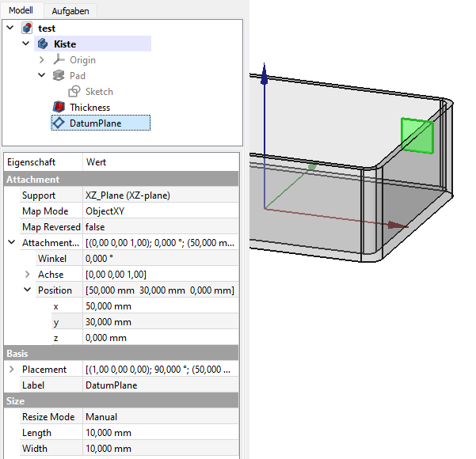Switch to the Aufgaben tab
This screenshot has height=459, width=476.
(x=70, y=11)
